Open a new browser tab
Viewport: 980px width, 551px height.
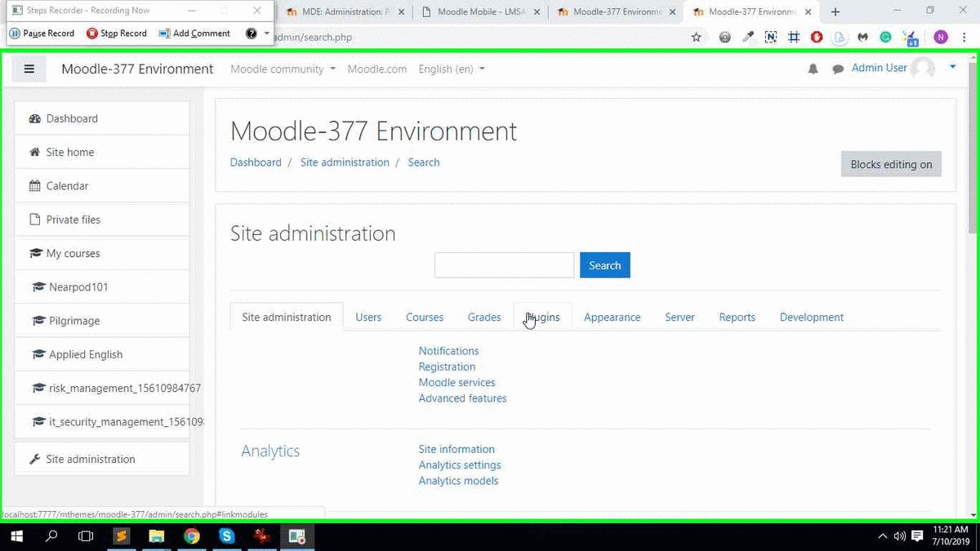(x=835, y=11)
